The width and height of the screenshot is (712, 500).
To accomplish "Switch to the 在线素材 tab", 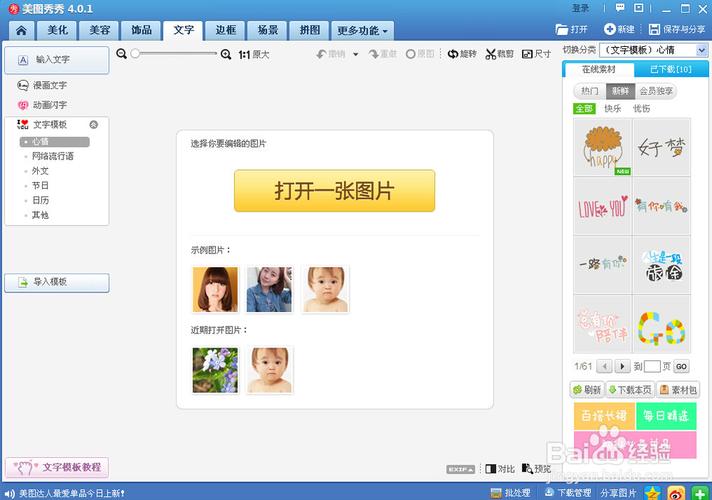I will [598, 69].
